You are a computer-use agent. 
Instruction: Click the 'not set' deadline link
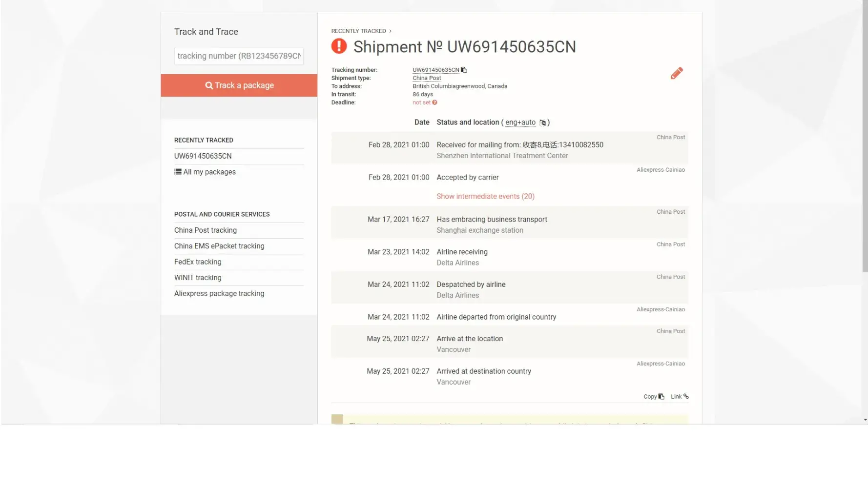coord(421,102)
